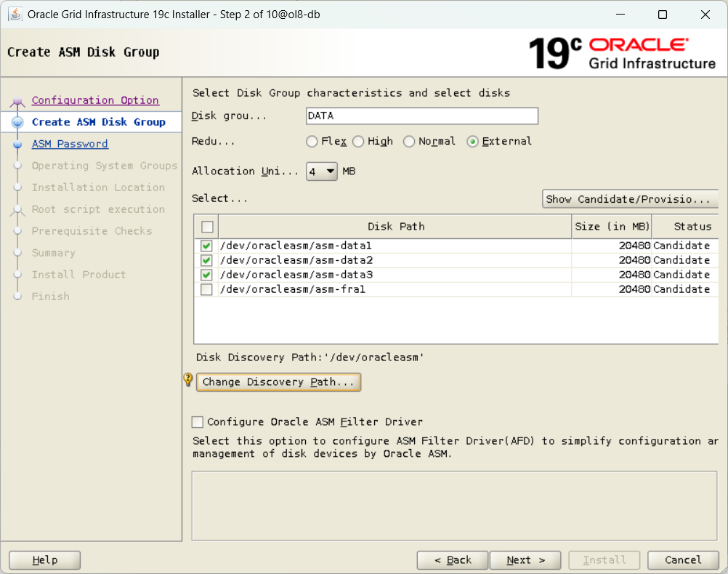
Task: Select the Create ASM Disk Group step
Action: [98, 122]
